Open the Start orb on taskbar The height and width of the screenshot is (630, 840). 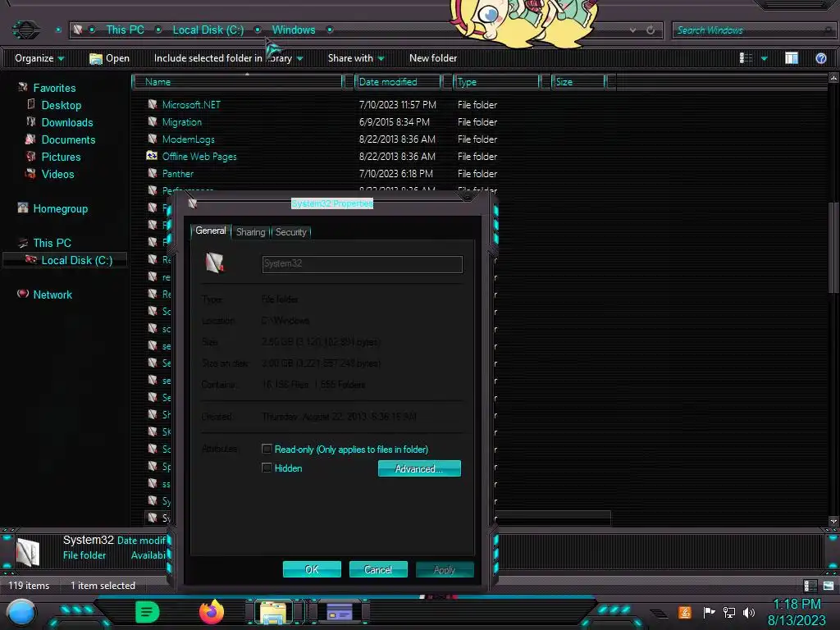pos(21,612)
